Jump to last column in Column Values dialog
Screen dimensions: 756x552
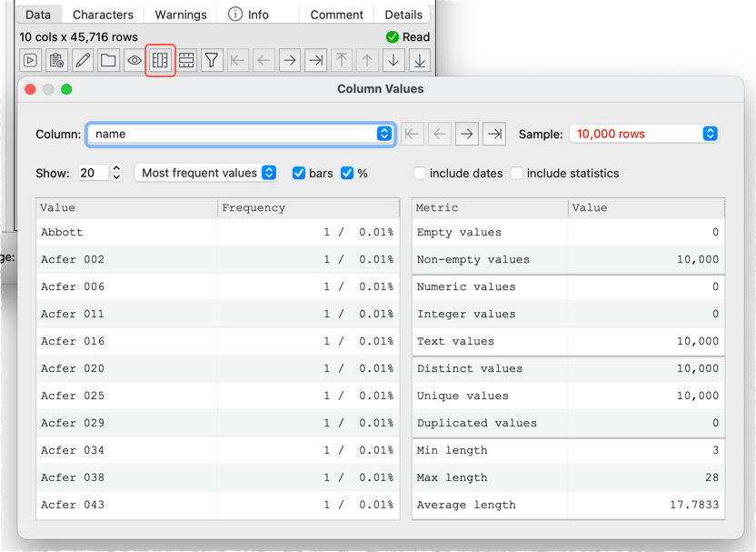pyautogui.click(x=494, y=134)
